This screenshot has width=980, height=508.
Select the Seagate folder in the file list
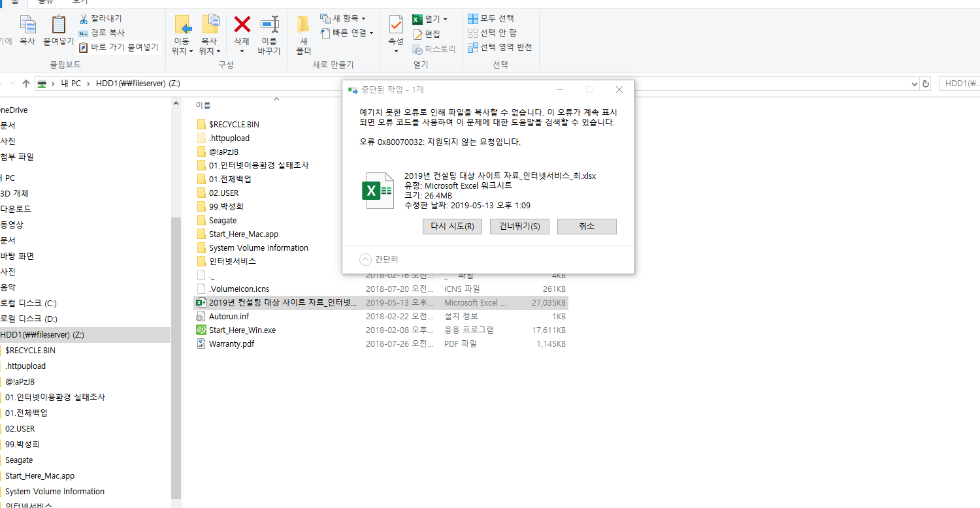[x=223, y=221]
